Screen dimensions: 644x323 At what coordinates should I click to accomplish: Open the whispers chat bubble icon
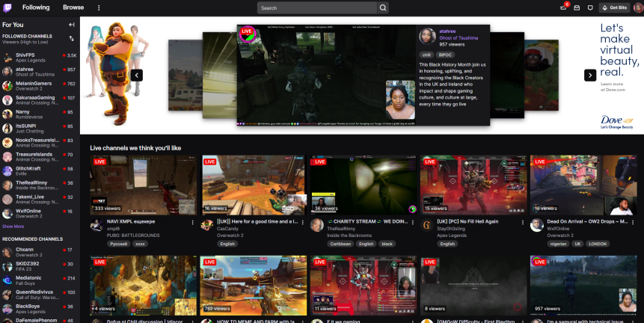click(590, 7)
